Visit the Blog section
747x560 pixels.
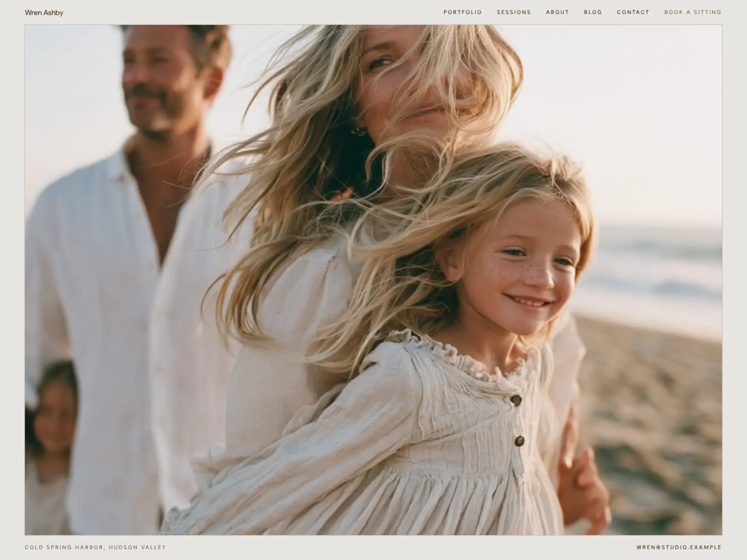pyautogui.click(x=593, y=12)
